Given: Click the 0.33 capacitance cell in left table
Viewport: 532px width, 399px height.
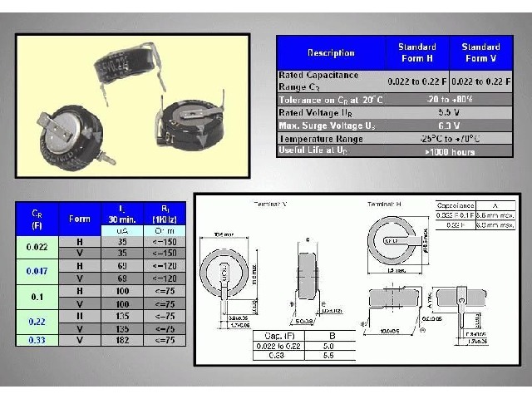Looking at the screenshot, I should point(37,339).
